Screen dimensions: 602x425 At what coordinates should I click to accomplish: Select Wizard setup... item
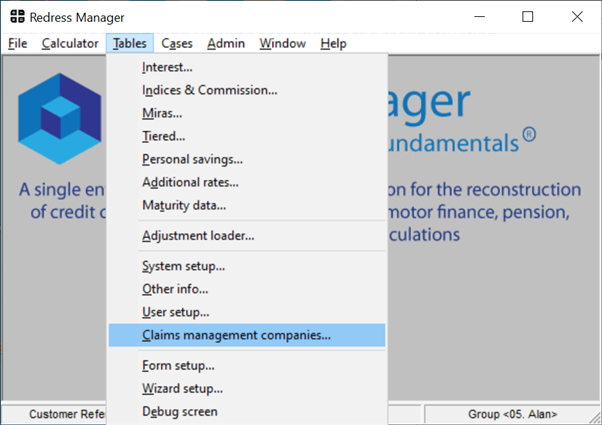[247, 389]
